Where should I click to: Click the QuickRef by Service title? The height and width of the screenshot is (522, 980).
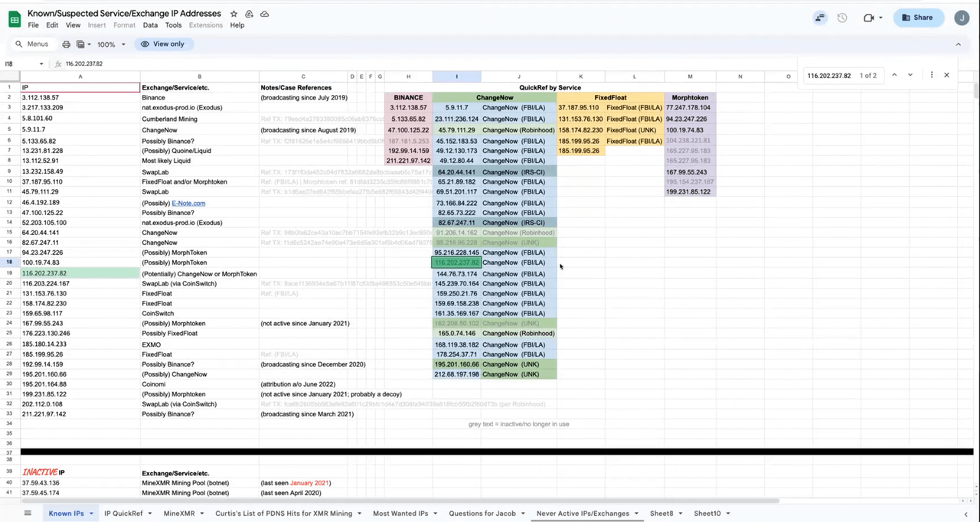click(x=550, y=87)
